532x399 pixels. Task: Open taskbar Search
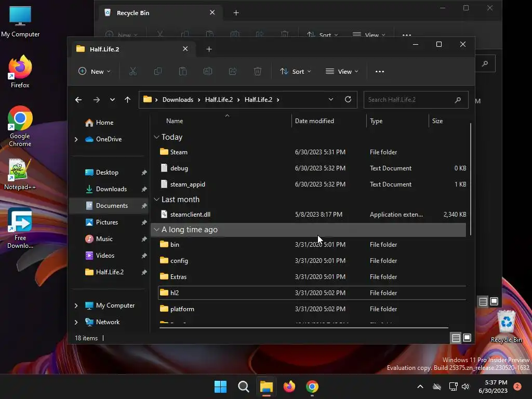[x=244, y=387]
